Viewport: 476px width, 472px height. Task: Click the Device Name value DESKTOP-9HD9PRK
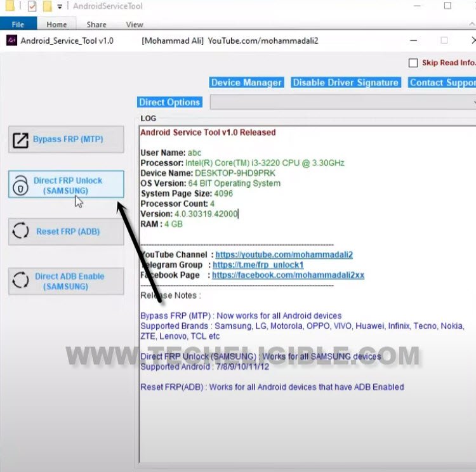(235, 173)
